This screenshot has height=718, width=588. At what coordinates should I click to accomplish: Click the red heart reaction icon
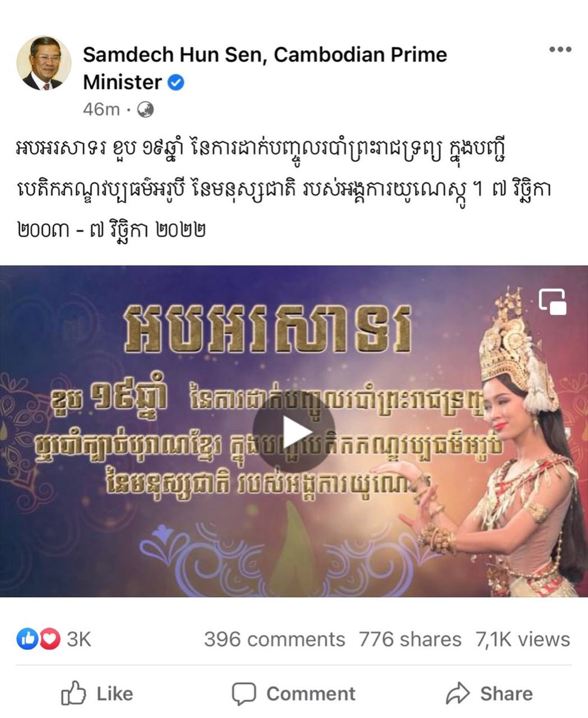[50, 640]
